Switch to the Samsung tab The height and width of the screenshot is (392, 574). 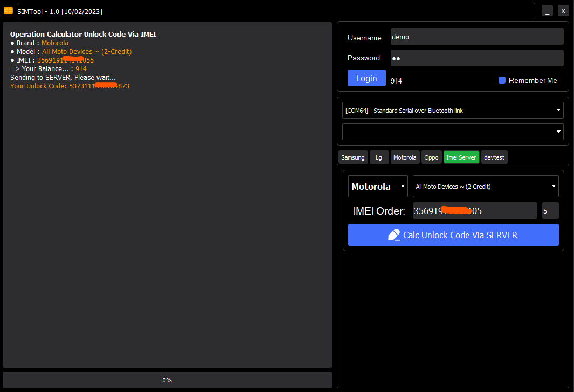coord(353,157)
